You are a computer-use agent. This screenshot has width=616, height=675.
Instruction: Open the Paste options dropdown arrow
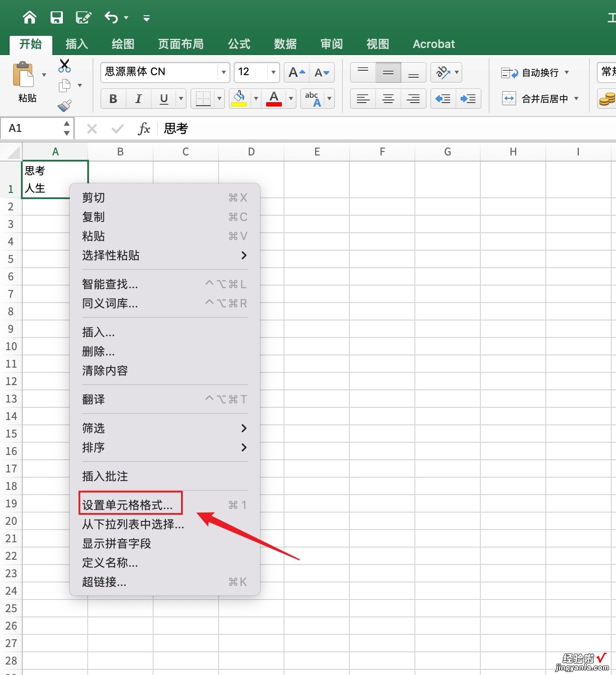point(44,75)
